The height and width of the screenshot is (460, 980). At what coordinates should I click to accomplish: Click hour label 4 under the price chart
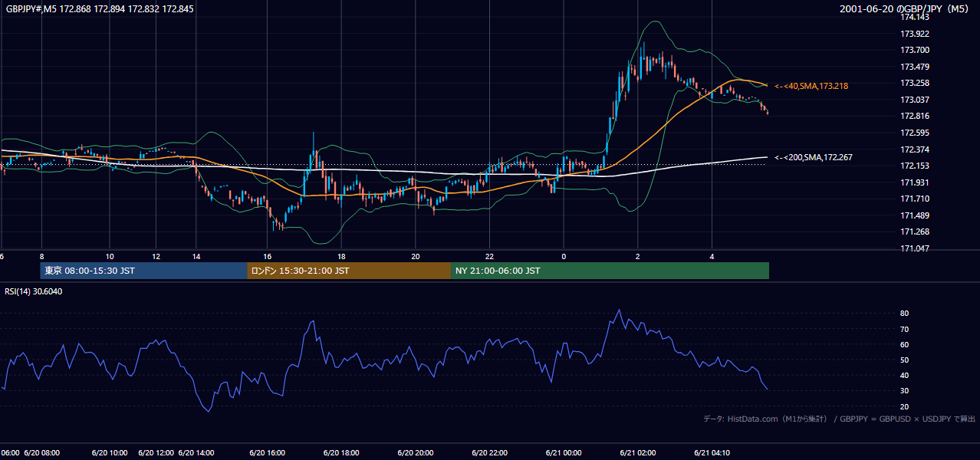click(712, 257)
